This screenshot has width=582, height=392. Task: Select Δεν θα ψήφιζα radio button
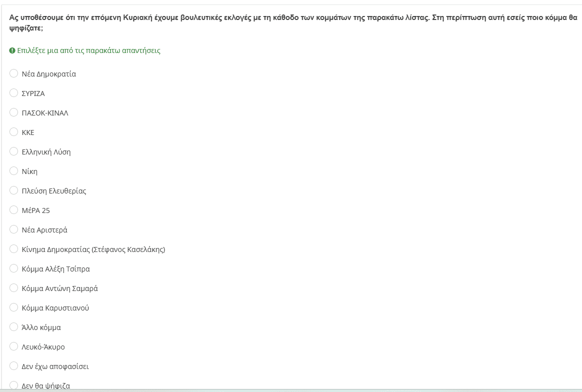14,385
